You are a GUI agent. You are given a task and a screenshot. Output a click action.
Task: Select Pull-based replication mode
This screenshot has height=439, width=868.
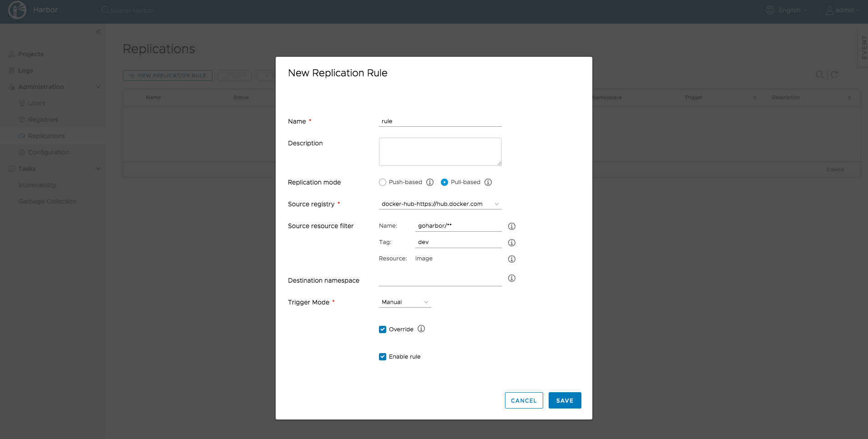444,182
